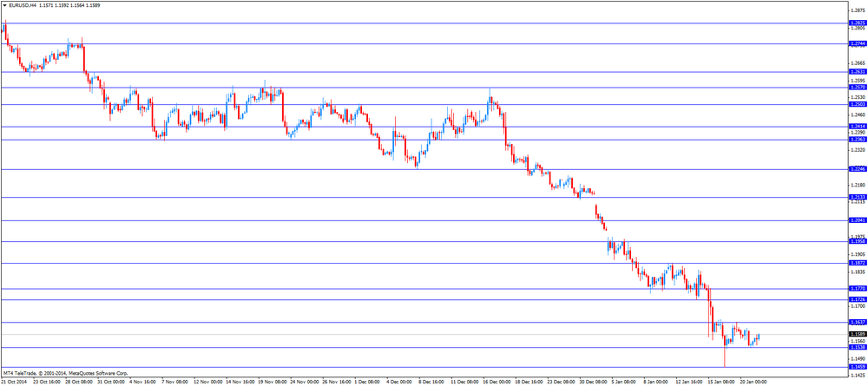Screen dimensions: 868x386
Task: Click the 21 Oct 2014 date label
Action: [x=15, y=382]
